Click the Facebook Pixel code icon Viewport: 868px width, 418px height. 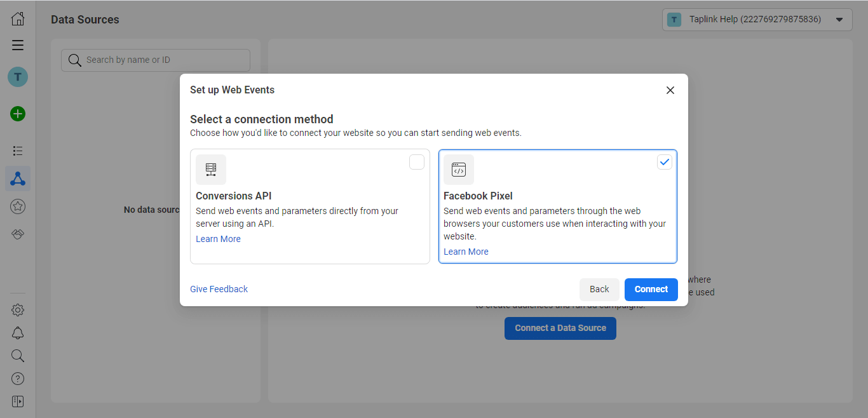[x=459, y=170]
